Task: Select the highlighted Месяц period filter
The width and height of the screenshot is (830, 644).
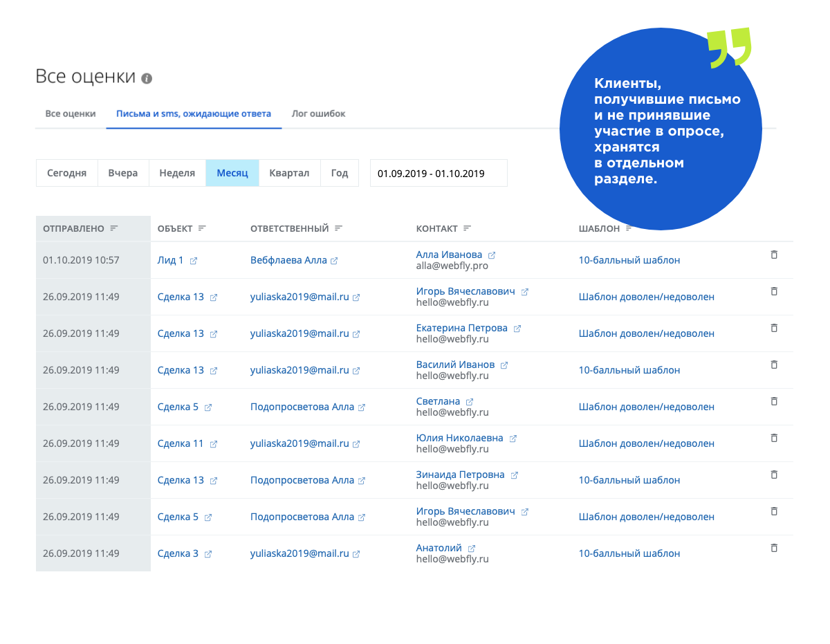Action: point(232,173)
